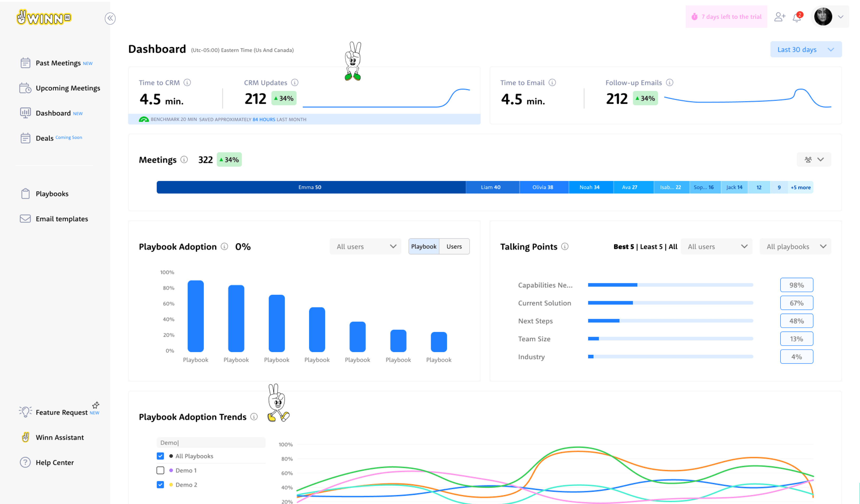Screen dimensions: 860x504
Task: Open All users dropdown in Playbook Adoption
Action: click(x=365, y=246)
